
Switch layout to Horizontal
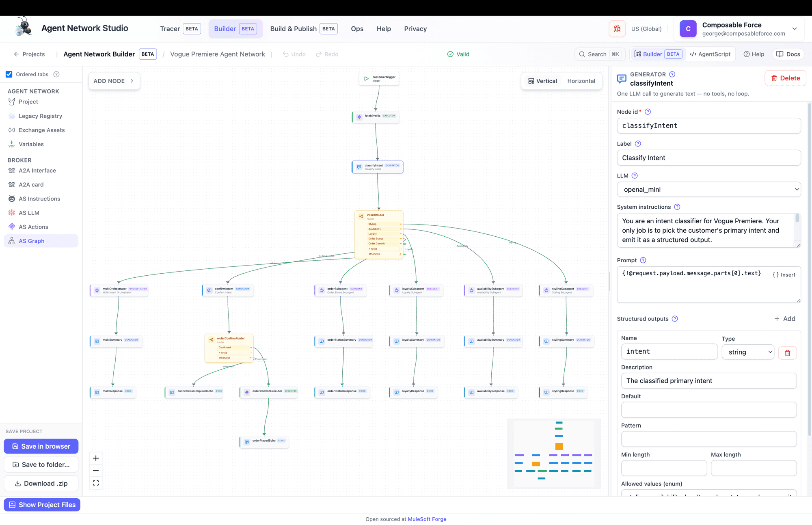(x=581, y=81)
